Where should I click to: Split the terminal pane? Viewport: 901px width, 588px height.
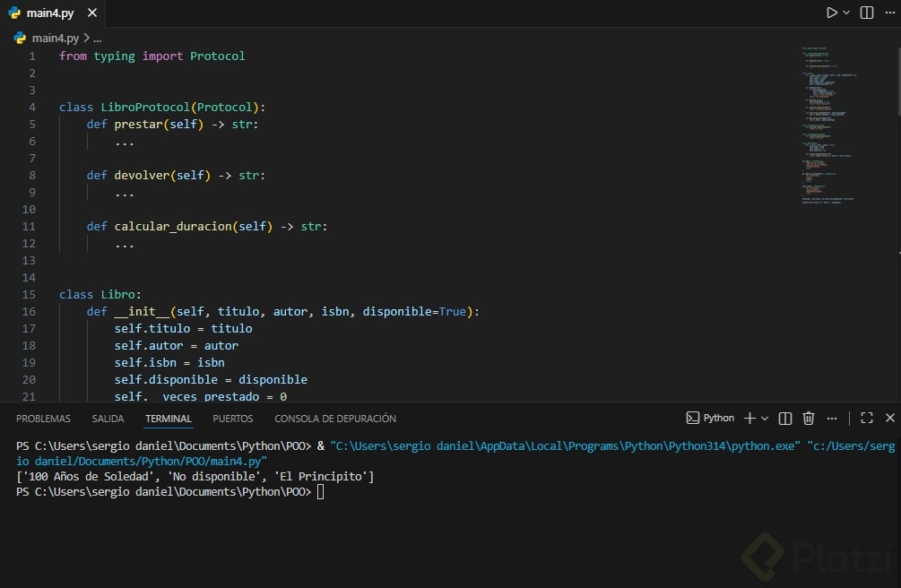785,418
